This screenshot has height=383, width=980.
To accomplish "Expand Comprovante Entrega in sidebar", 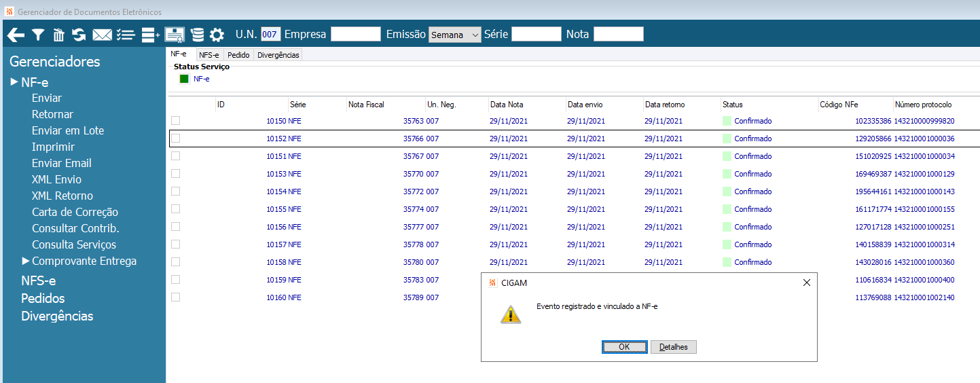I will pos(26,261).
